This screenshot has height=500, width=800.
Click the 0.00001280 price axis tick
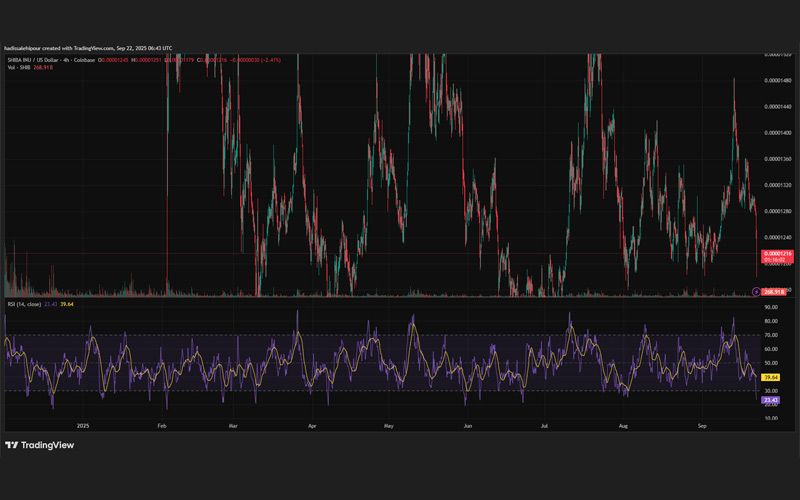click(778, 211)
